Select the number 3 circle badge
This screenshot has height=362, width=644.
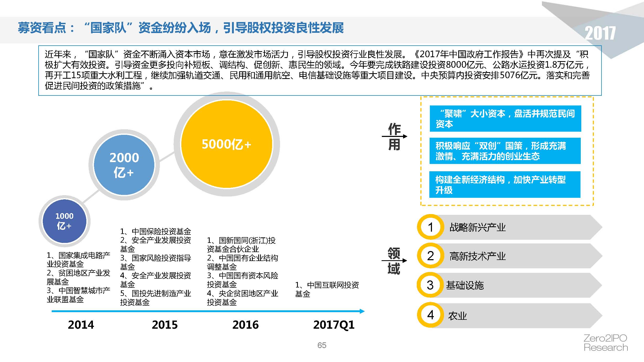point(430,285)
